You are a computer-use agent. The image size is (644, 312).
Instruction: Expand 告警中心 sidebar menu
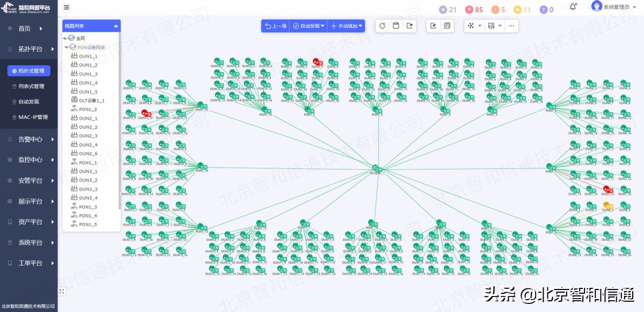[30, 139]
